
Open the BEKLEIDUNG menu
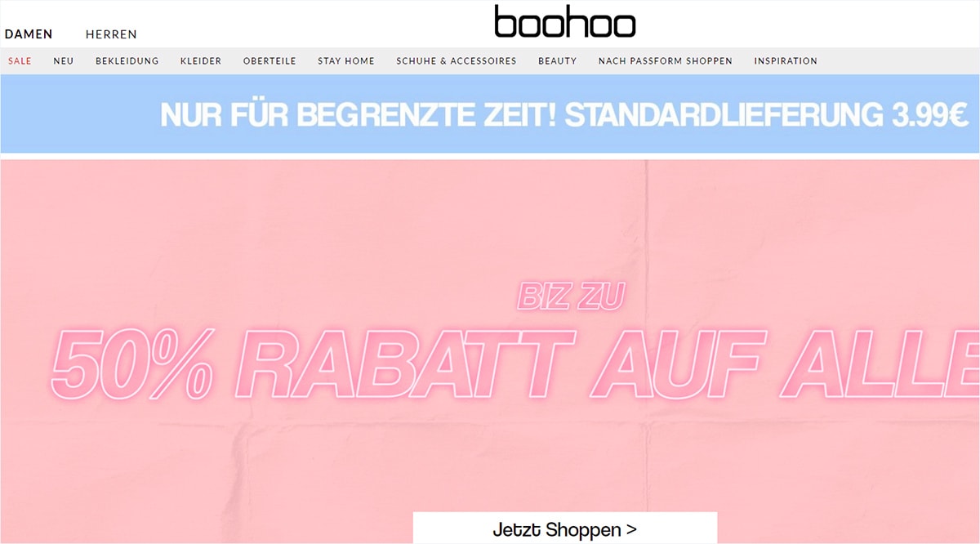[127, 60]
